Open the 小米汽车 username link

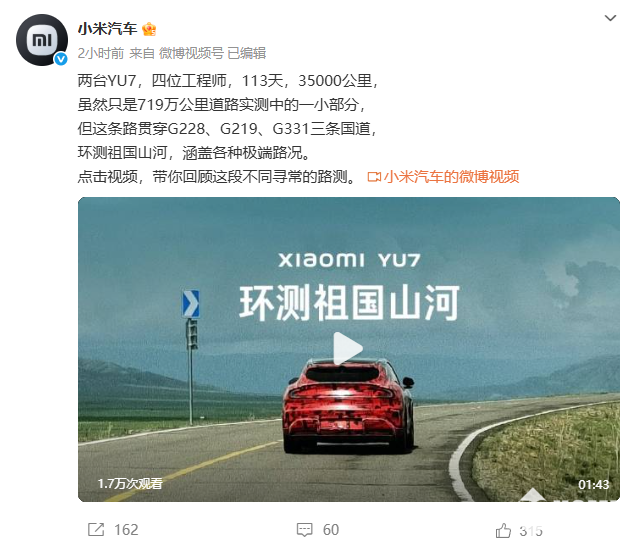tap(107, 29)
